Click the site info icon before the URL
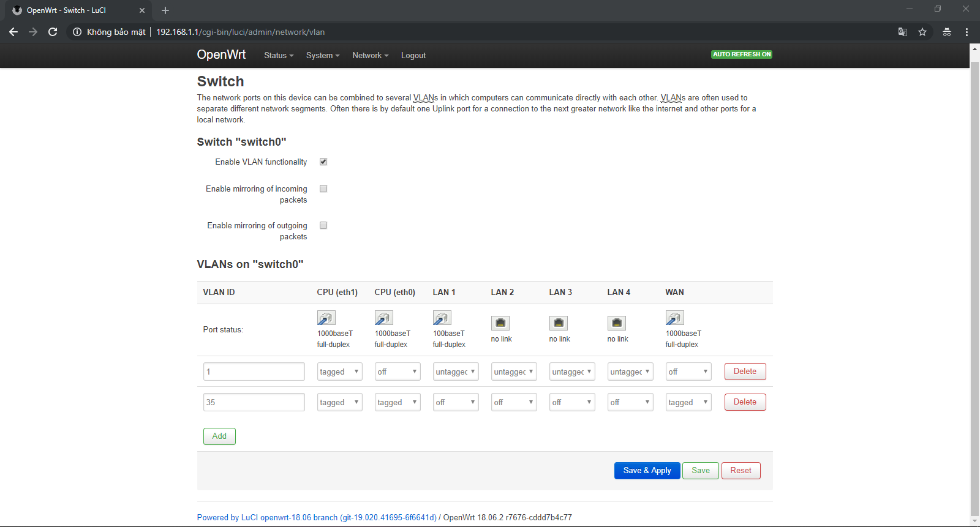 [x=77, y=32]
